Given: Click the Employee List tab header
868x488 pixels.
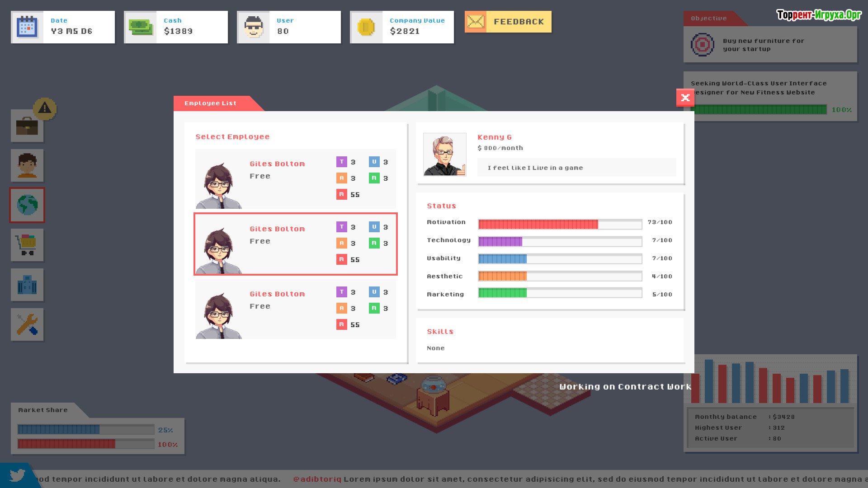Looking at the screenshot, I should click(x=211, y=103).
